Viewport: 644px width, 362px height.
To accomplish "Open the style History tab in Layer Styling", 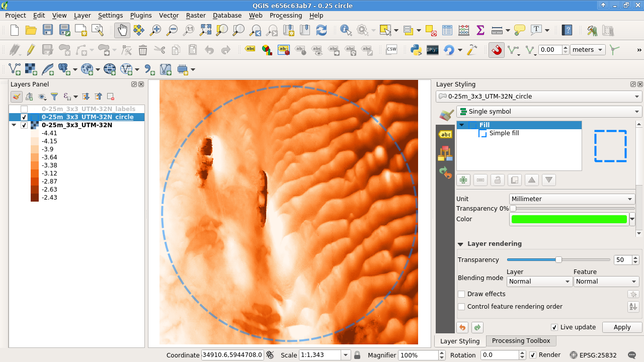I will click(445, 172).
